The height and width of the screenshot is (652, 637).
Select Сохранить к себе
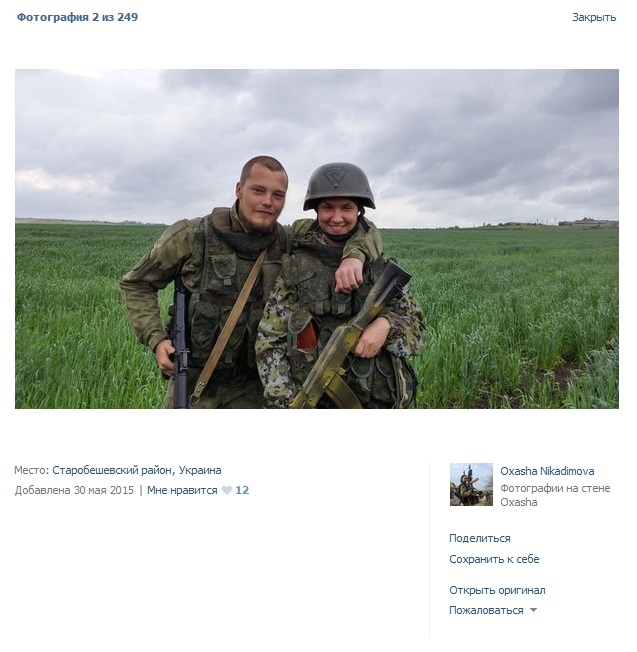494,559
